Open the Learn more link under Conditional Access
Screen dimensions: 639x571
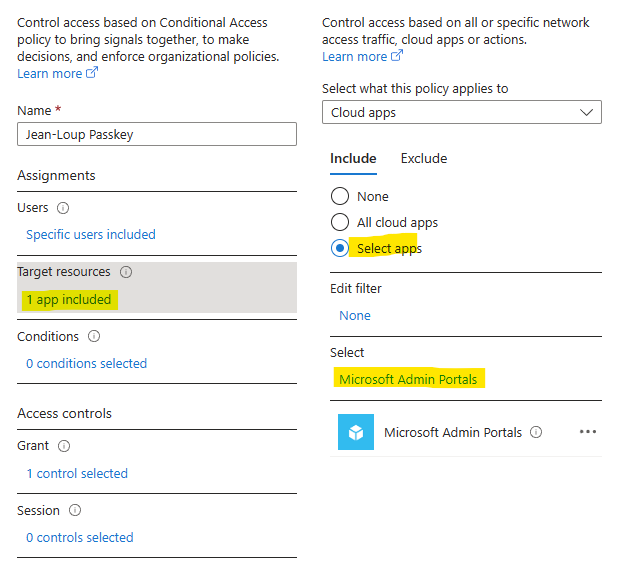tap(50, 74)
